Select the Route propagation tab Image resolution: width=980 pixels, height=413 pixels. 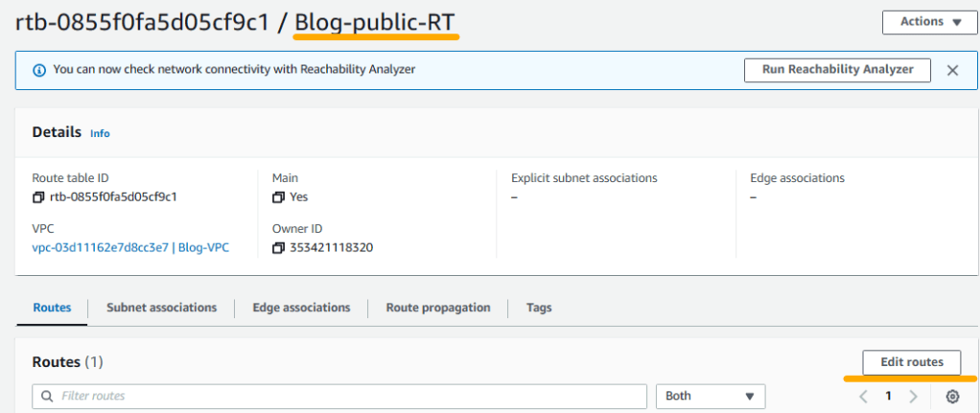[x=438, y=308]
